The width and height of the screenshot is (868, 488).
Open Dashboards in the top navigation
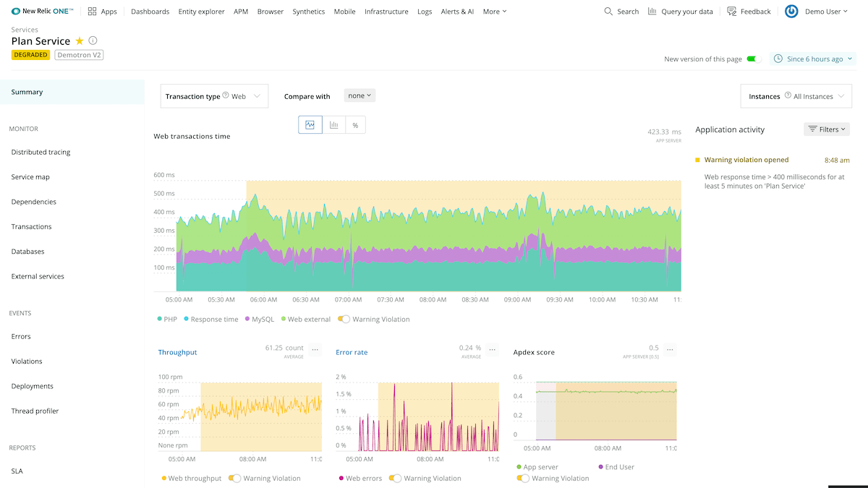click(150, 12)
